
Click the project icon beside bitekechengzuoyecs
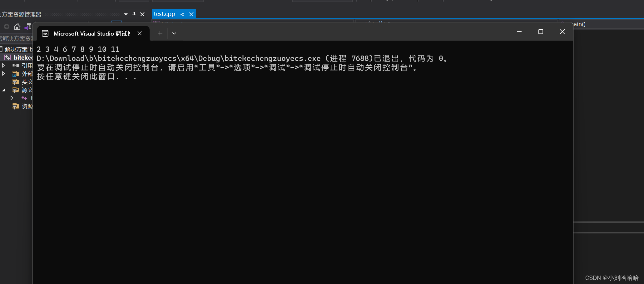[7, 57]
